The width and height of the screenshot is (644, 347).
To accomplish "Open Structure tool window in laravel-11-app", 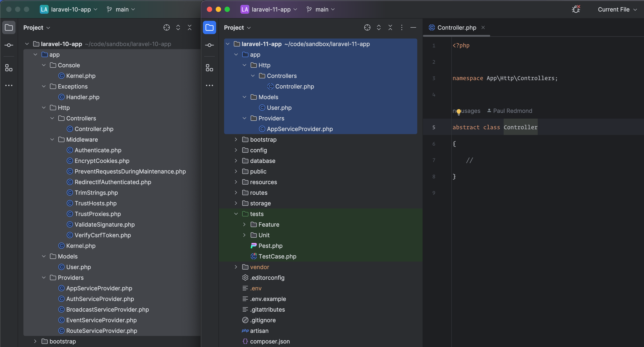I will coord(209,68).
